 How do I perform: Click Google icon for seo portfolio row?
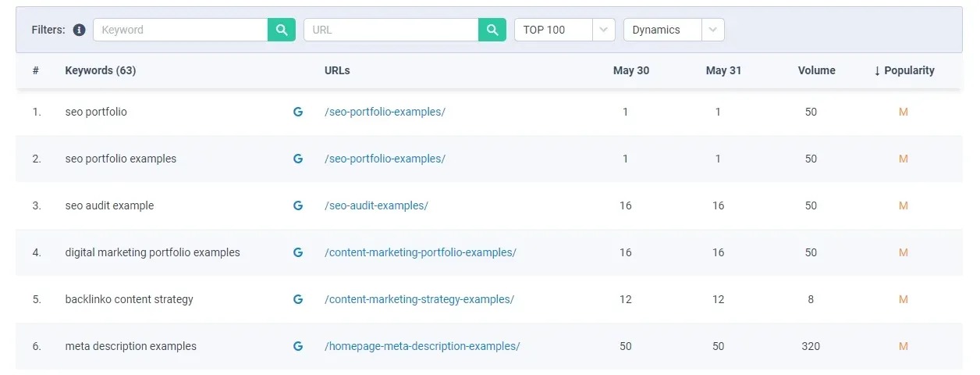[x=297, y=112]
